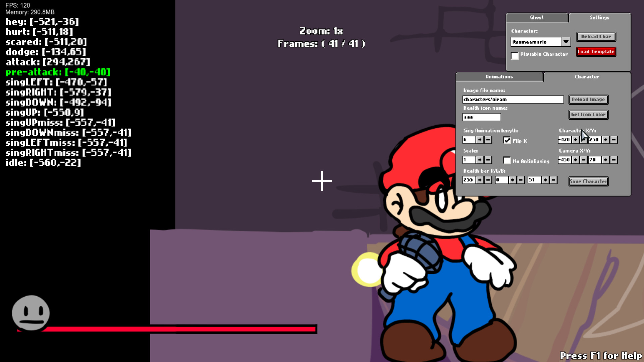Increase the Character X position
Viewport: 644px width, 362px height.
coord(575,140)
